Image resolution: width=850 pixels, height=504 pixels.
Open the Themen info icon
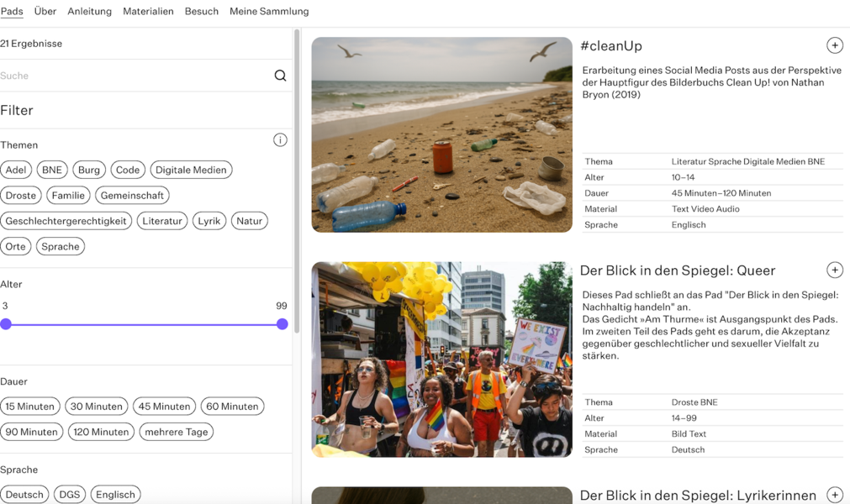(280, 140)
